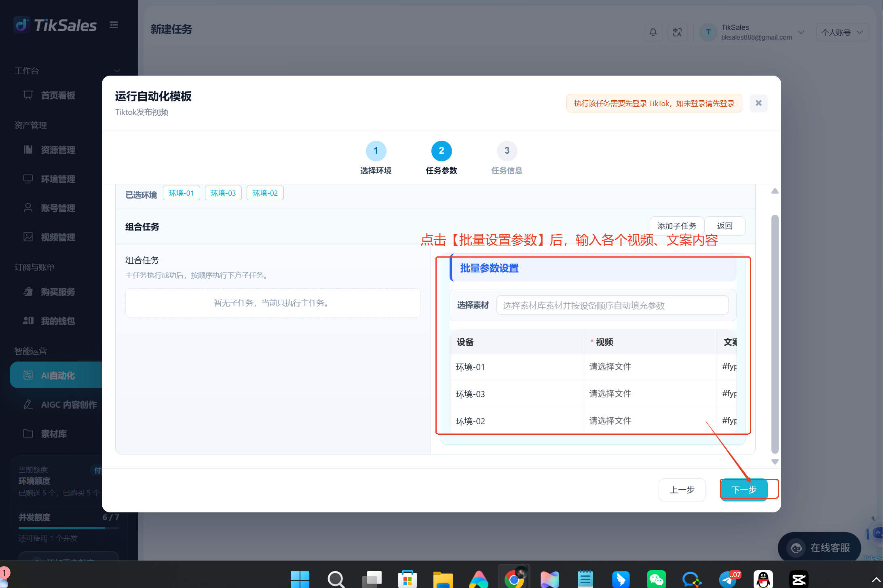Close the automation template dialog

pos(758,103)
